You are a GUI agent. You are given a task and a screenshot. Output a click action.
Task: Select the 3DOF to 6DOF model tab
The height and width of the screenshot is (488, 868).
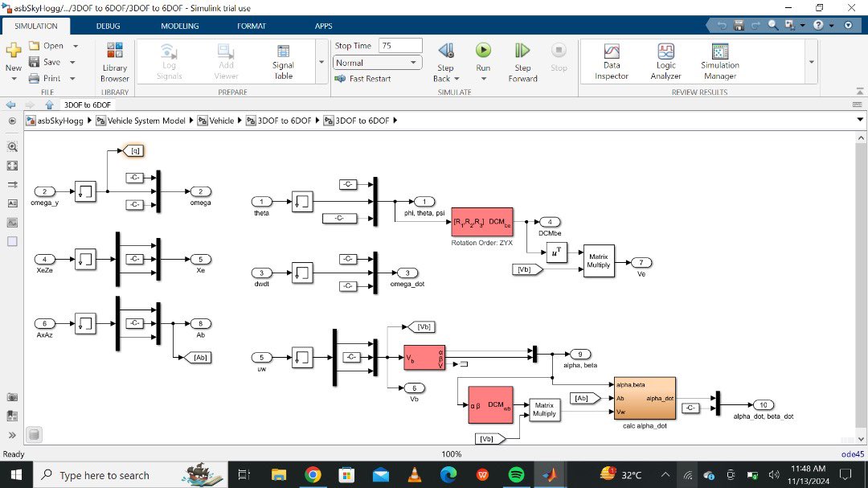pyautogui.click(x=88, y=105)
